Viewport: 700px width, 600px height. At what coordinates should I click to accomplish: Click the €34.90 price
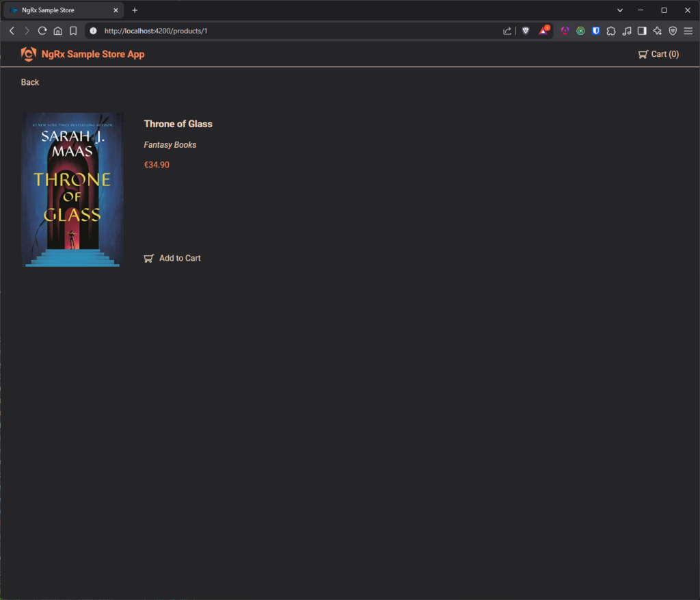pyautogui.click(x=157, y=165)
